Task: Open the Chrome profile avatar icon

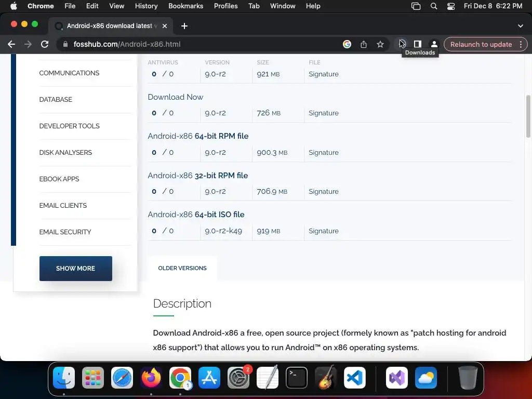Action: click(434, 44)
